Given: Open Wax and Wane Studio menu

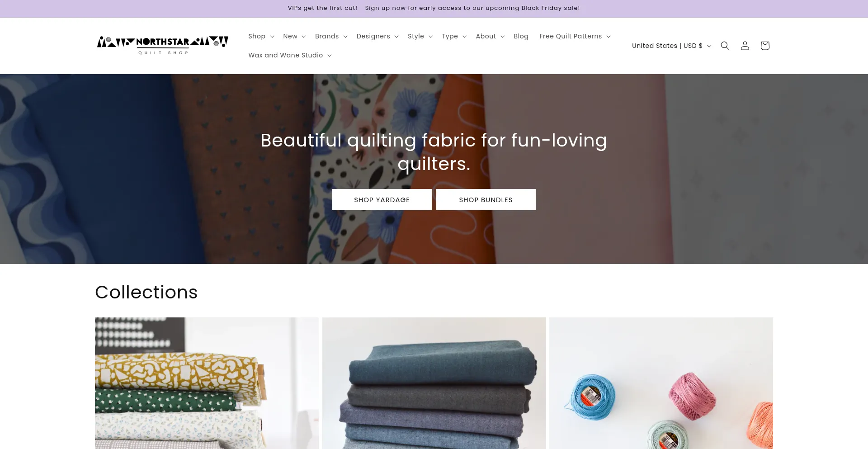Looking at the screenshot, I should 290,55.
